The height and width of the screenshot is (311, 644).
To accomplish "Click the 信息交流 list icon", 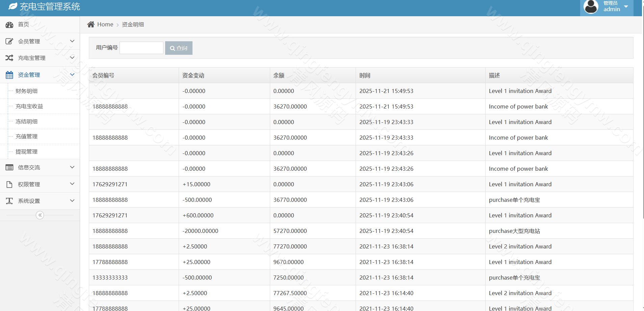I will 9,167.
